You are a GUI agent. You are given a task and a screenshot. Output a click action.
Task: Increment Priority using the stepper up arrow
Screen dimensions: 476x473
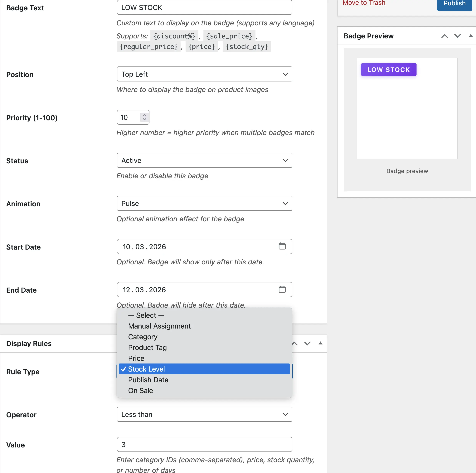coord(144,115)
